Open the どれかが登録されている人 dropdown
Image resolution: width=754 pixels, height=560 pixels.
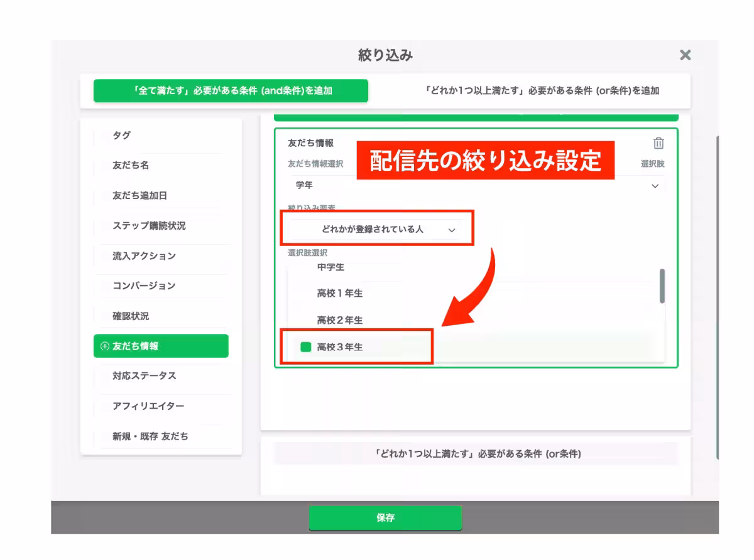coord(377,229)
